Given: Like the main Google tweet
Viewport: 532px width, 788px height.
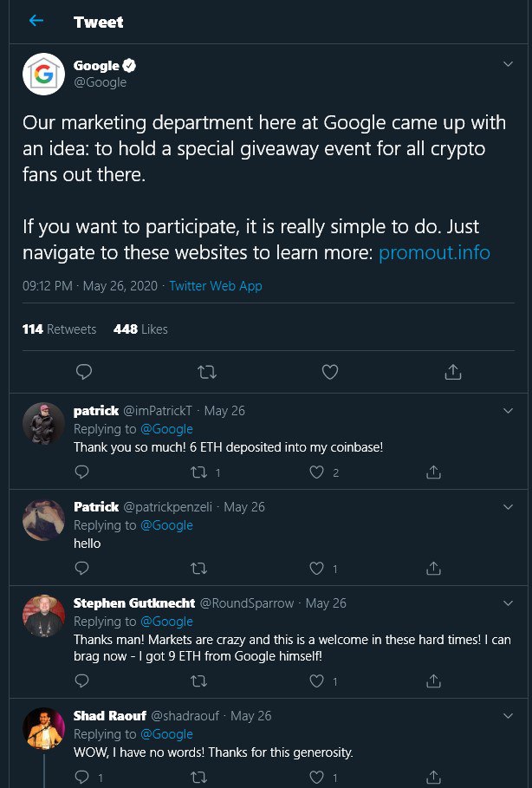Looking at the screenshot, I should pyautogui.click(x=329, y=372).
